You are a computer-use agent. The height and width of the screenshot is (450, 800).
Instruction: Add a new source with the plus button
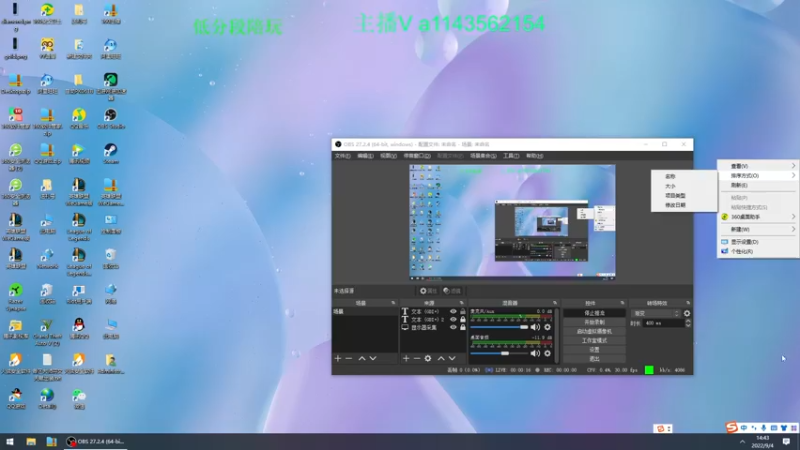pyautogui.click(x=406, y=359)
